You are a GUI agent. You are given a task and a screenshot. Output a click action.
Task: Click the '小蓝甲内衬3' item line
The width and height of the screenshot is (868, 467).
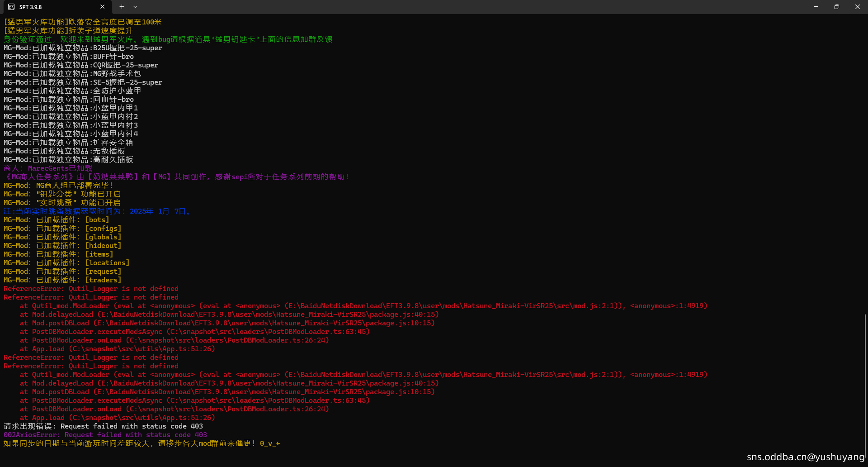click(x=71, y=125)
